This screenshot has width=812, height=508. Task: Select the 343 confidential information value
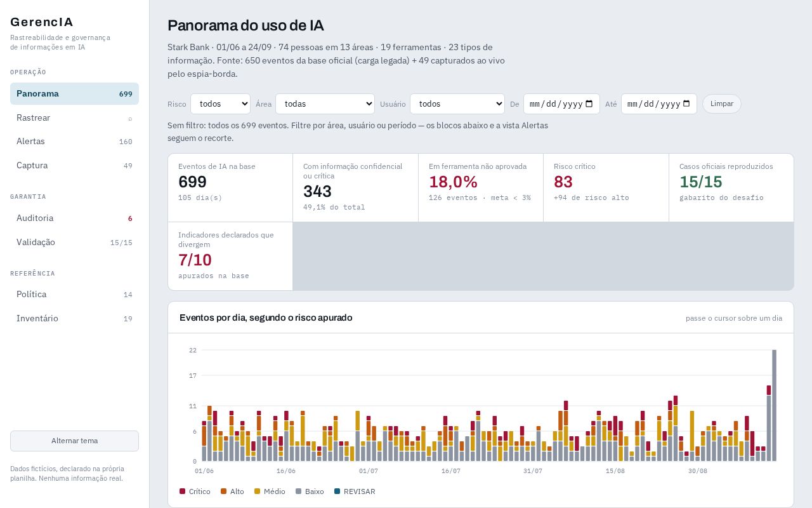tap(317, 192)
